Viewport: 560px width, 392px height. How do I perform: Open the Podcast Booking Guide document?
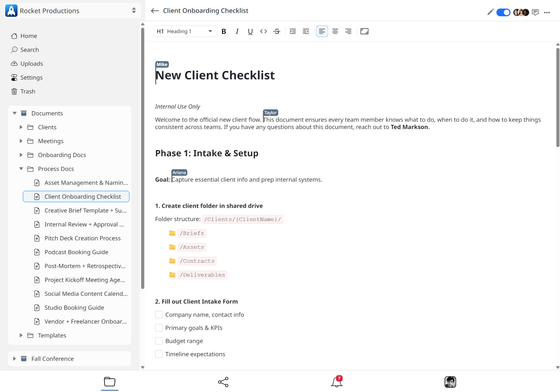[76, 252]
